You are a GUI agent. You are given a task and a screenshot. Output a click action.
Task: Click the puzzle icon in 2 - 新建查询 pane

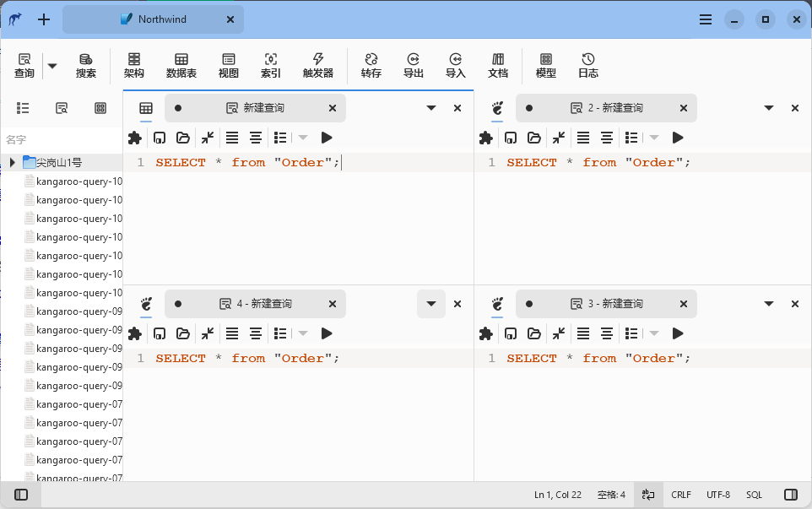485,138
